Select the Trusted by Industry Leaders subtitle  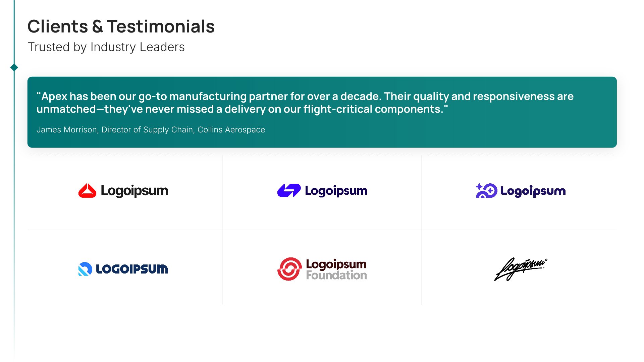coord(106,47)
